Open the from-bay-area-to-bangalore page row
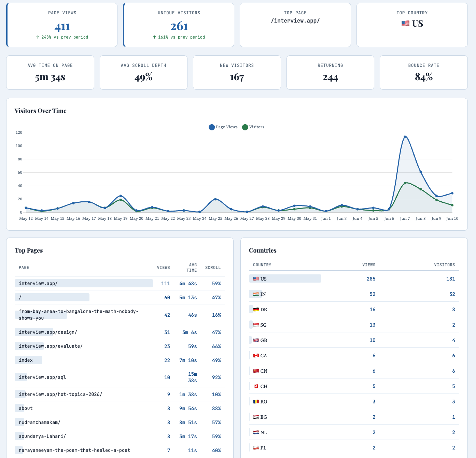 click(x=120, y=315)
